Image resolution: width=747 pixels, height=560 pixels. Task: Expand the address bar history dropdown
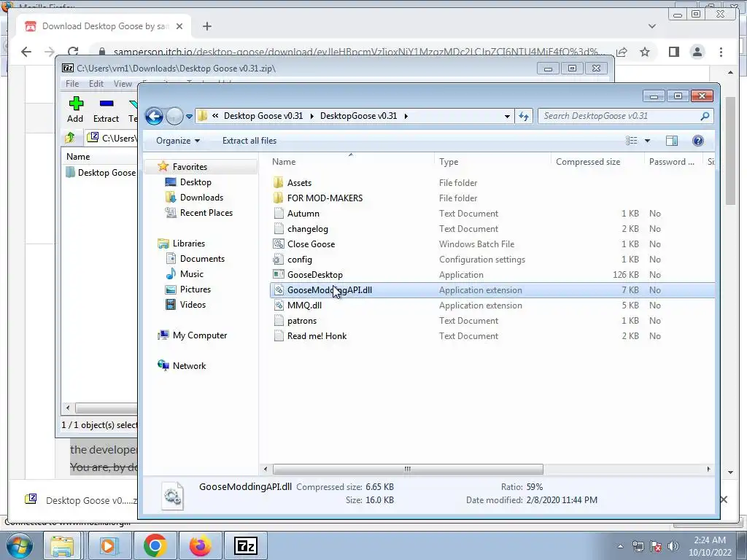pyautogui.click(x=507, y=116)
